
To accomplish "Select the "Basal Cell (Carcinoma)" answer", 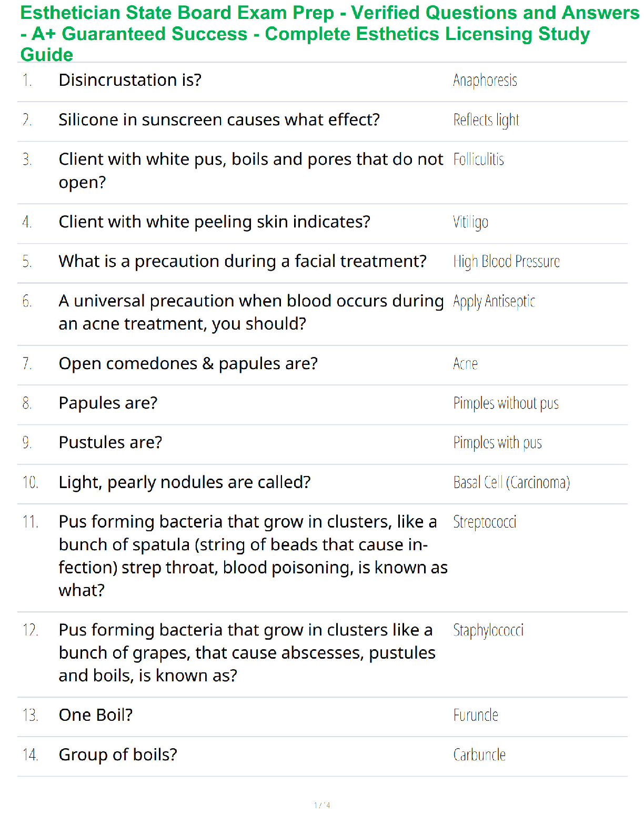I will tap(511, 482).
